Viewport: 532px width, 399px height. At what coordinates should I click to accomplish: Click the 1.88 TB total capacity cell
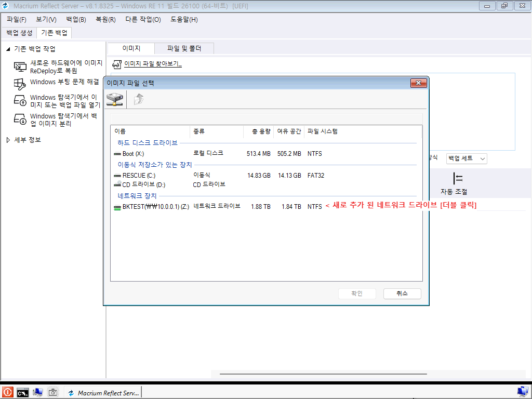coord(261,207)
